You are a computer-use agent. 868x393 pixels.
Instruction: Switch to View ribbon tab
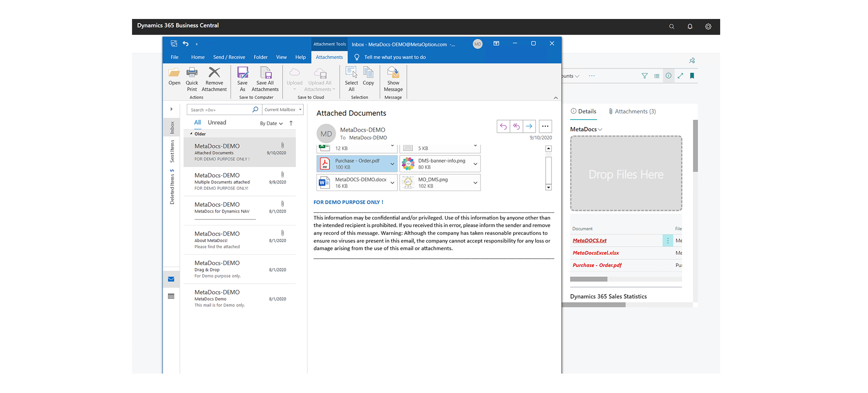pyautogui.click(x=281, y=57)
